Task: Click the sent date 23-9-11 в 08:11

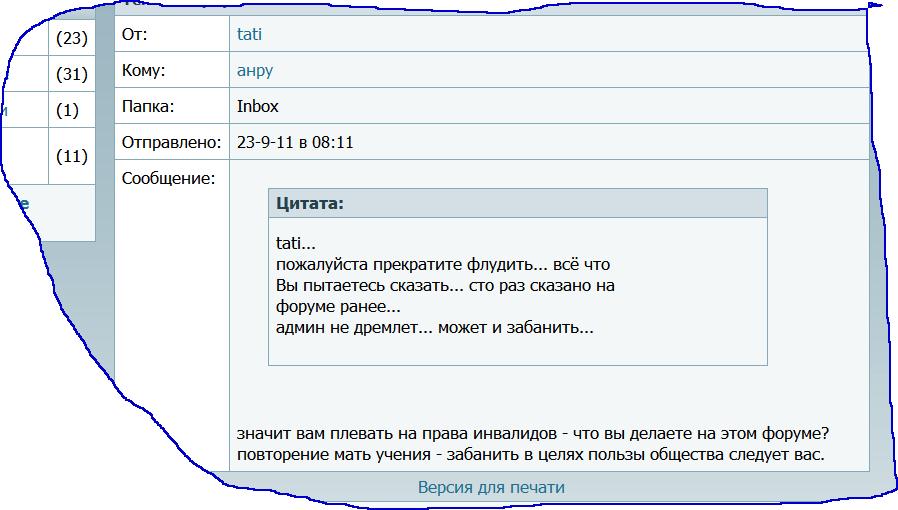Action: [x=295, y=143]
